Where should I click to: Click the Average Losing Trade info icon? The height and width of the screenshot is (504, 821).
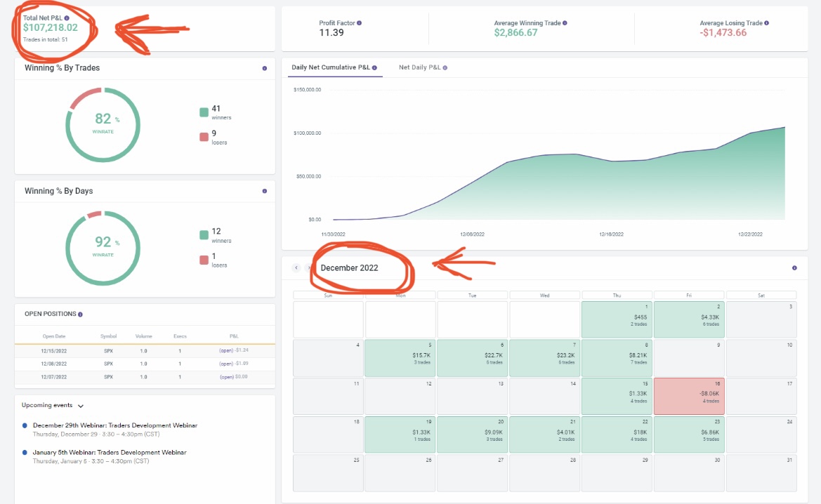(x=766, y=23)
